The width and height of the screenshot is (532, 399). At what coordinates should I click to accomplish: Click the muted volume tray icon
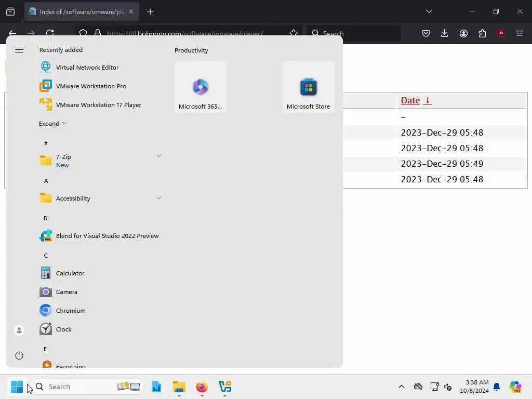click(448, 387)
